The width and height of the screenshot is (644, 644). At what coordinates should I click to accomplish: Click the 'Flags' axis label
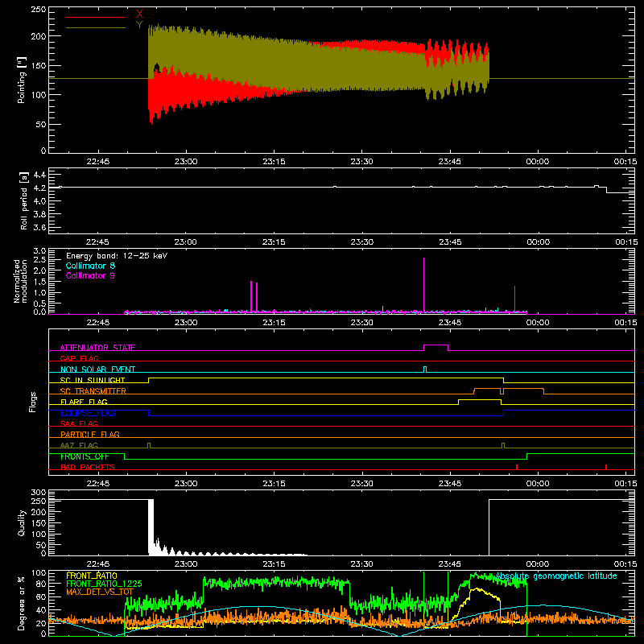33,402
